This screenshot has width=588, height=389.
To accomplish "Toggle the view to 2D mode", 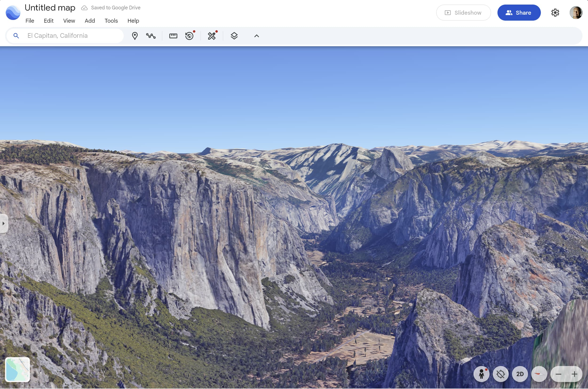I will 520,374.
